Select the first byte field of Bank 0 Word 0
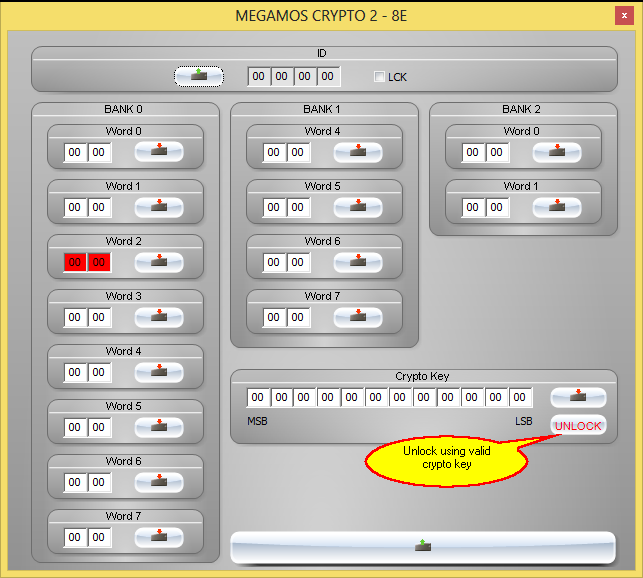 pos(75,152)
